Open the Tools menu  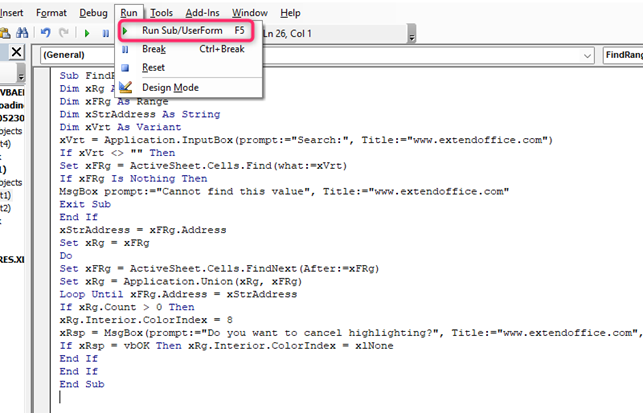point(161,13)
